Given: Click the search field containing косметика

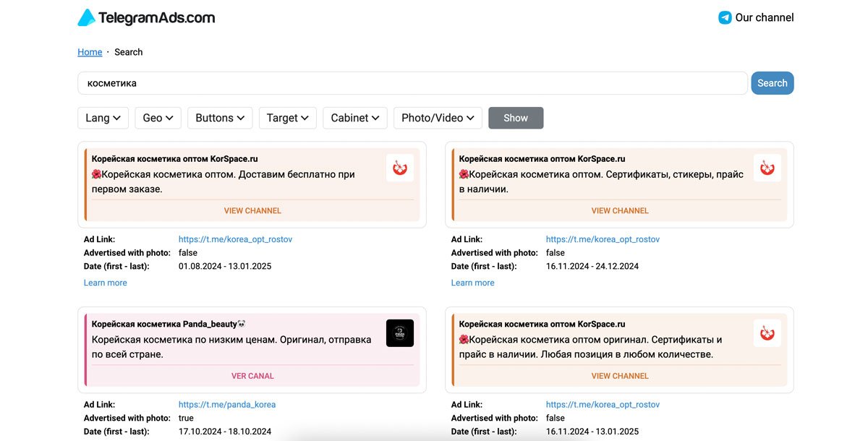Looking at the screenshot, I should tap(412, 83).
